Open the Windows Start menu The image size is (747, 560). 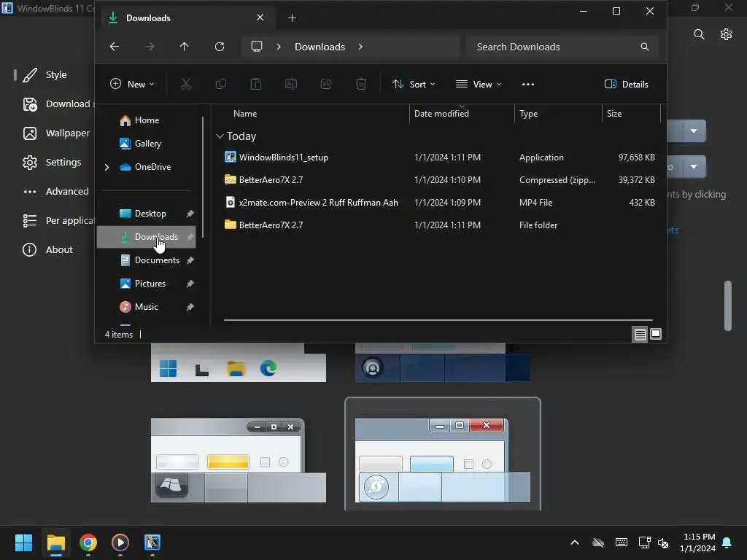pos(23,542)
